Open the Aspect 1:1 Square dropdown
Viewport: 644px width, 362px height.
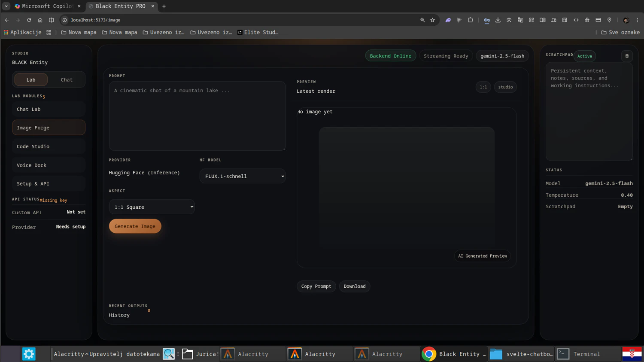152,207
